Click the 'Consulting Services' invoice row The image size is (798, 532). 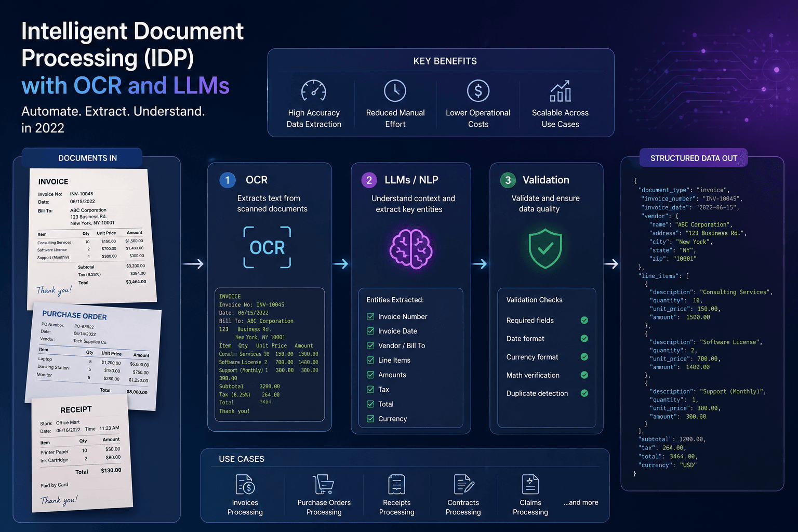90,242
